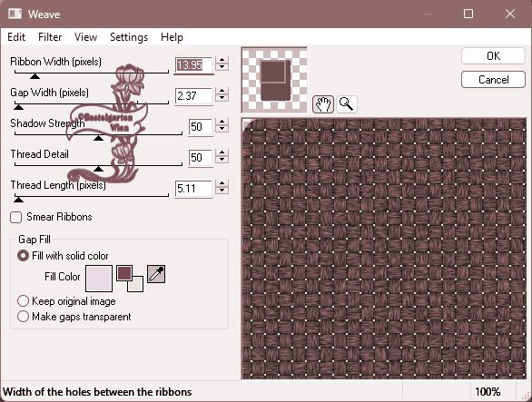Increase Thread Length with up arrow

[222, 183]
